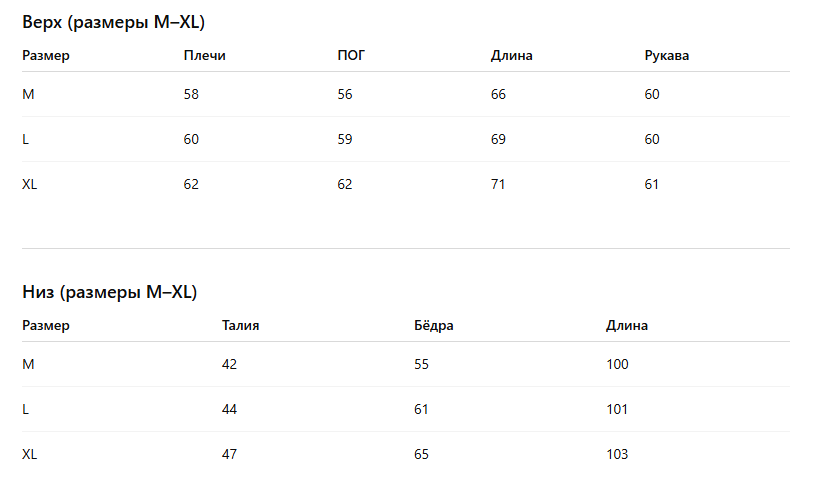Click the length value 103
Image resolution: width=827 pixels, height=492 pixels.
617,454
